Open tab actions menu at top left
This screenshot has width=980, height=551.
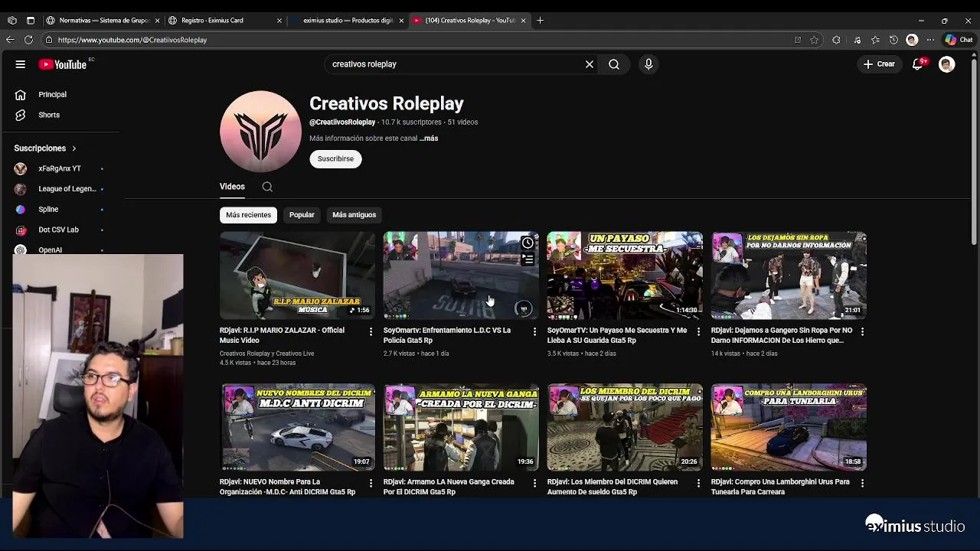pos(31,21)
